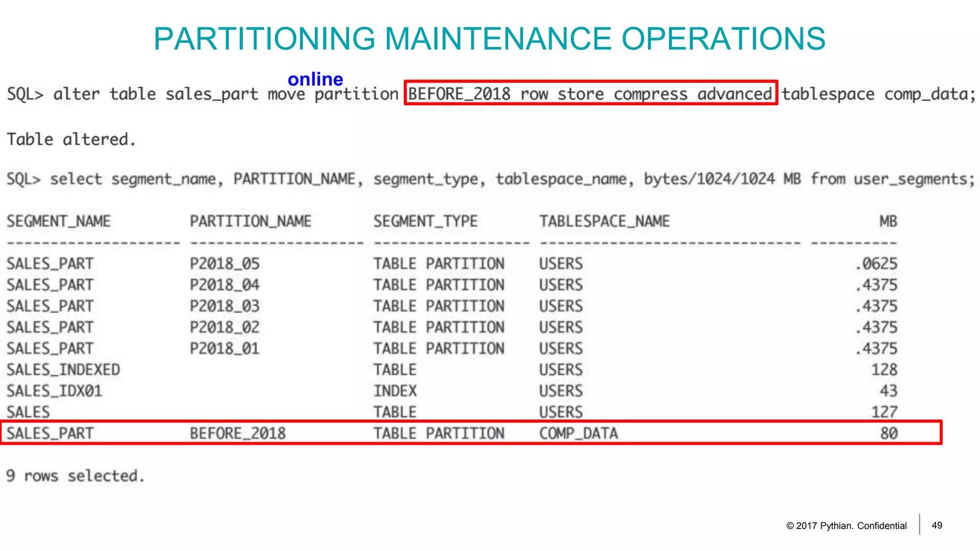This screenshot has width=980, height=551.
Task: Click 'bytes/1024/1024 MB' in the select statement
Action: [x=722, y=179]
